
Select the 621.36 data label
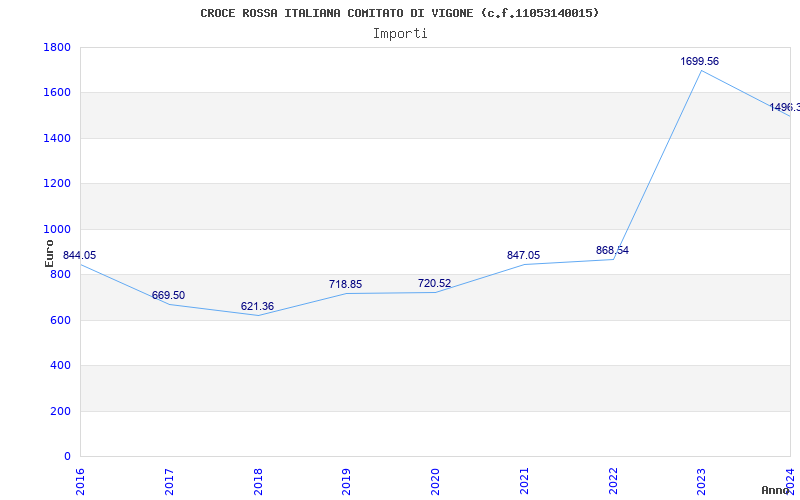[257, 306]
